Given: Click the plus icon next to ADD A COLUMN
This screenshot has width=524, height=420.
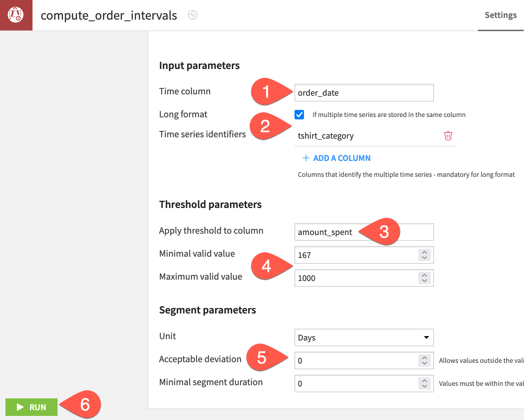Looking at the screenshot, I should click(x=306, y=158).
